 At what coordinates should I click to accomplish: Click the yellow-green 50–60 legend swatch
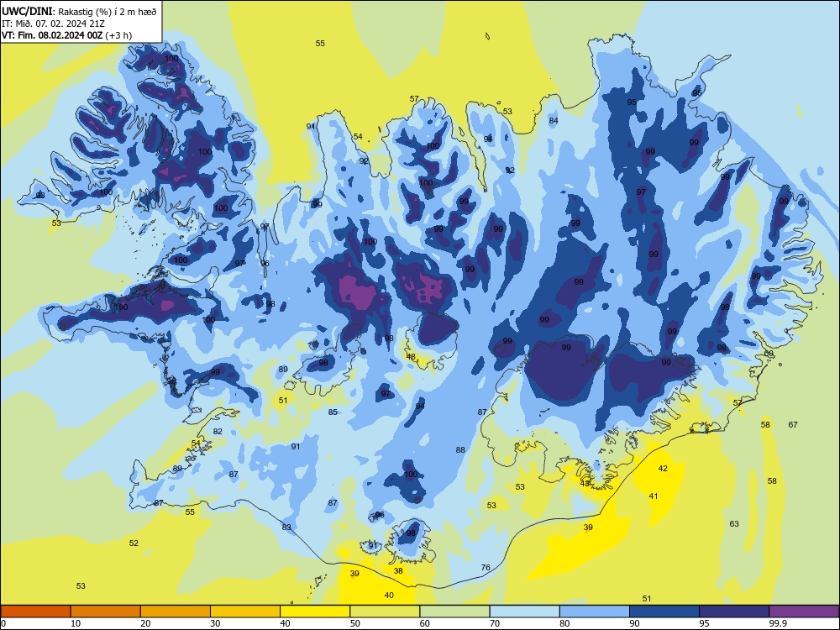pos(385,612)
